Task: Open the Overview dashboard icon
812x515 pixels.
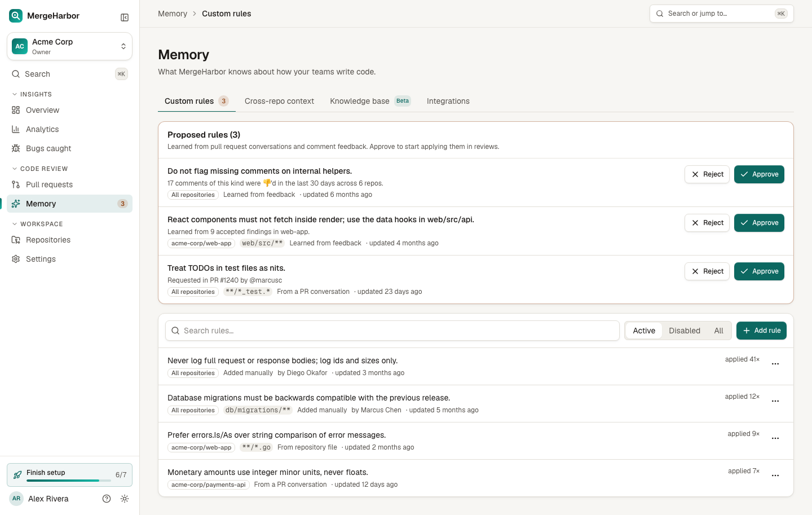Action: click(x=16, y=110)
